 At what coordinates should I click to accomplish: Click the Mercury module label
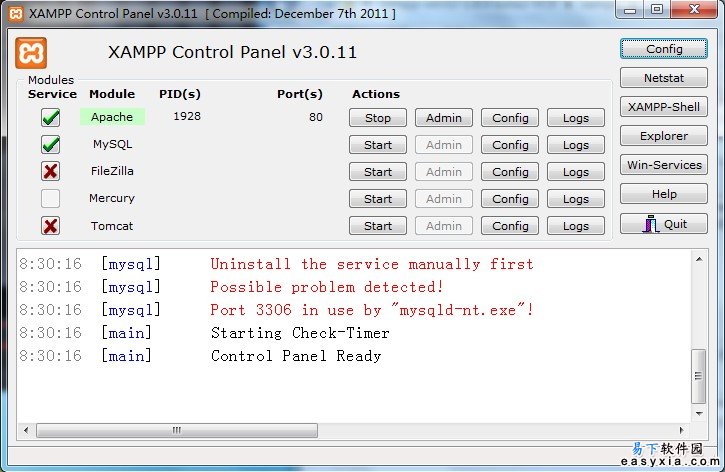click(x=112, y=198)
